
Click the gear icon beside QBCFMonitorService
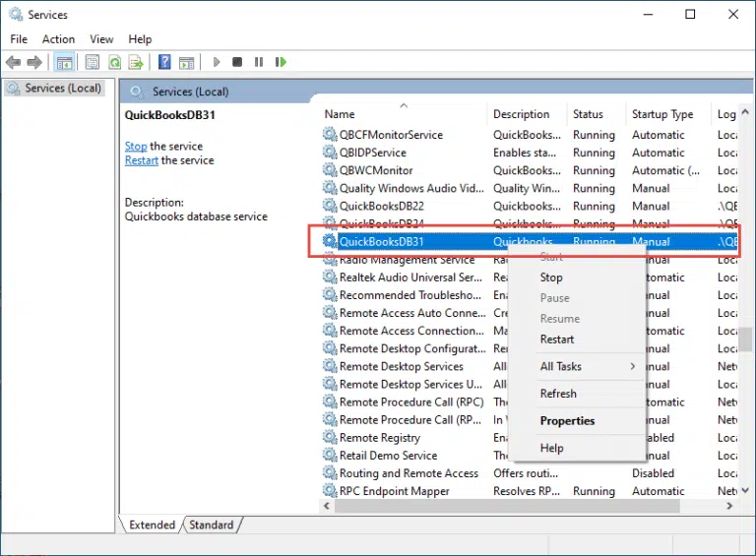tap(330, 135)
